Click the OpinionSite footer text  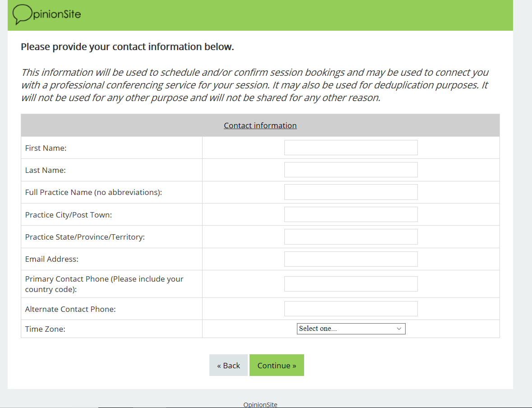pos(260,404)
